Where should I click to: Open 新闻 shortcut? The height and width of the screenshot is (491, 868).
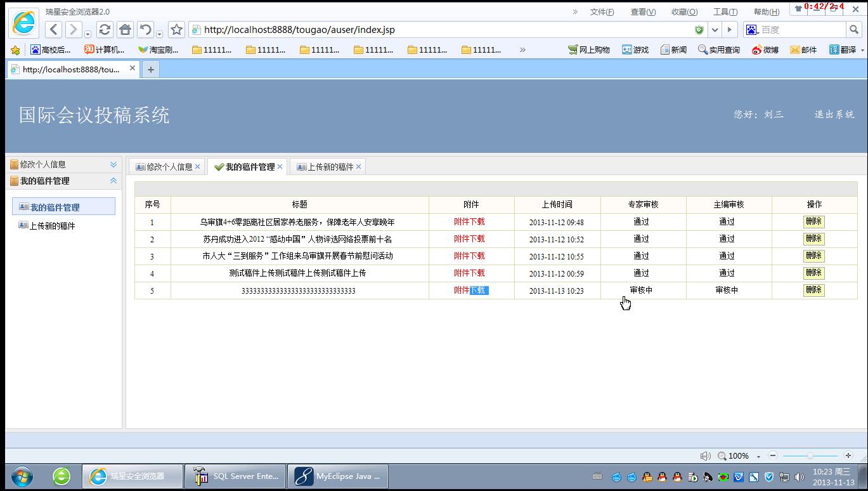click(x=673, y=49)
